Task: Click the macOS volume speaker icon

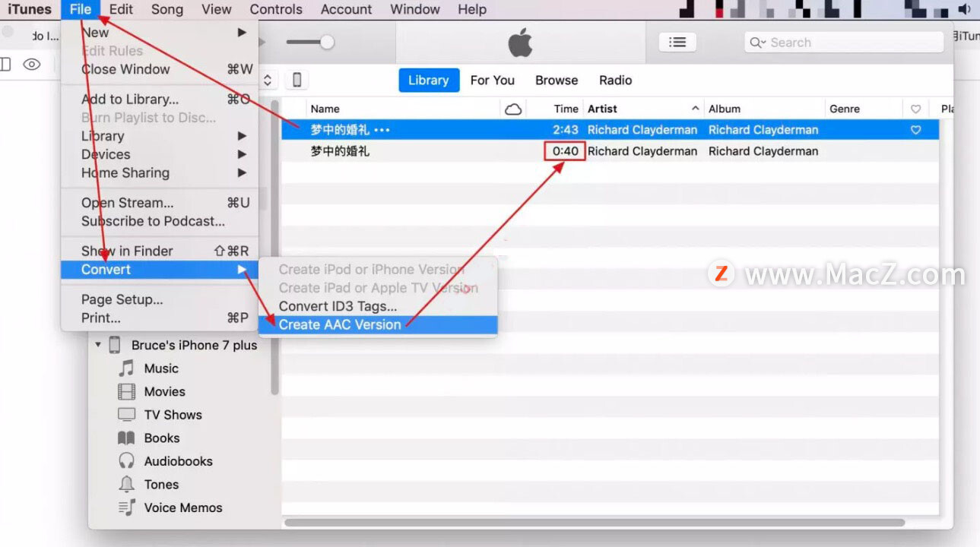Action: 965,9
